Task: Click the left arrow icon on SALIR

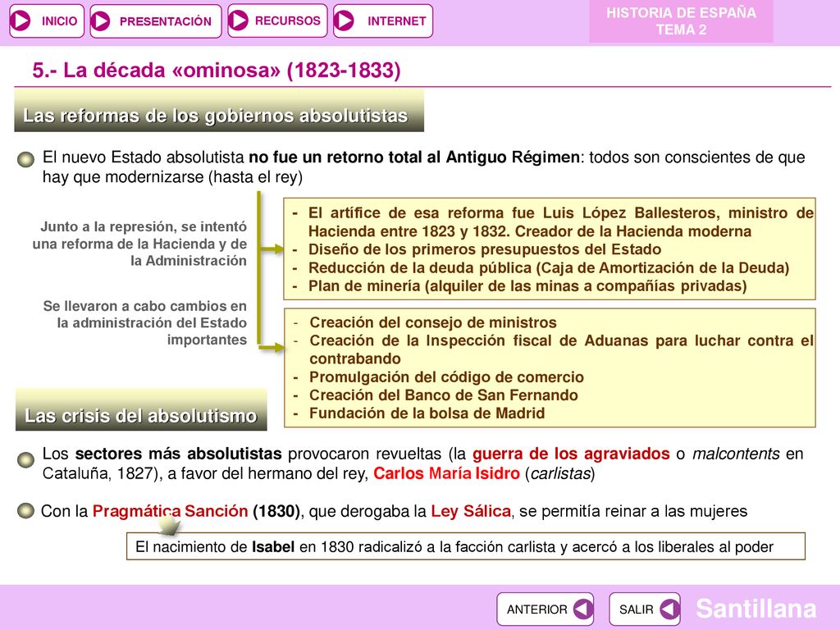Action: click(x=669, y=609)
